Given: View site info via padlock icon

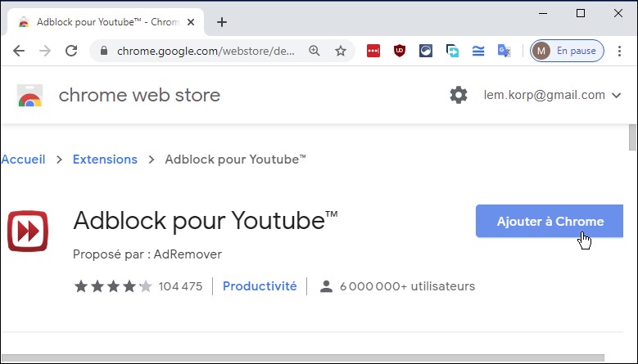Looking at the screenshot, I should click(104, 51).
